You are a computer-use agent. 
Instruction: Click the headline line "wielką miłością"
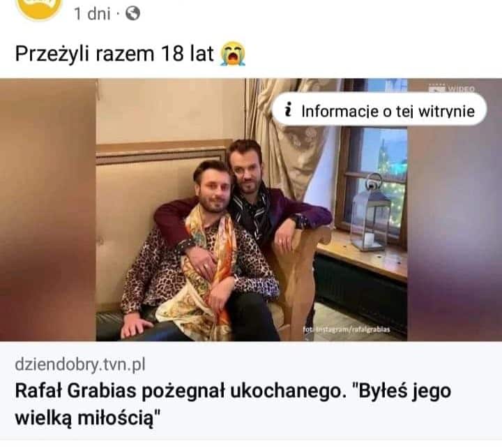click(x=86, y=418)
